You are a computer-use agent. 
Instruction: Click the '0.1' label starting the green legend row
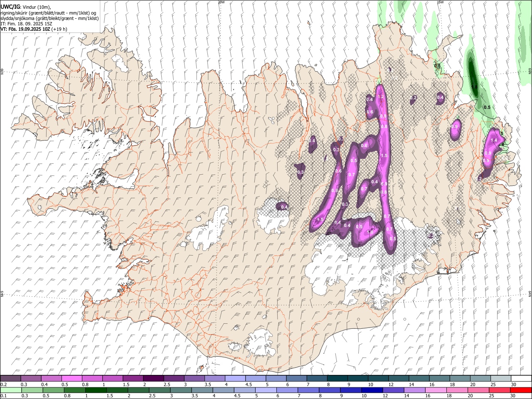point(3,396)
